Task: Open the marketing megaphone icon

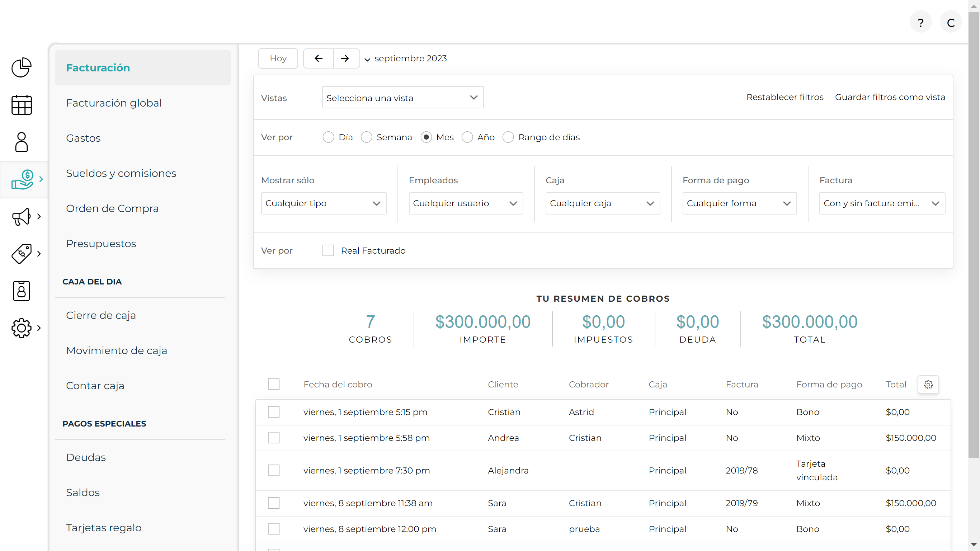Action: click(21, 217)
